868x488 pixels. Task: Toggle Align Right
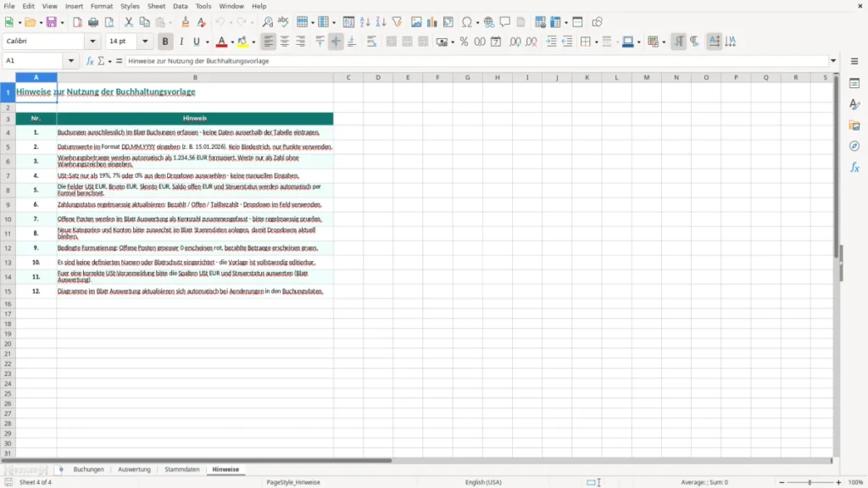click(301, 42)
